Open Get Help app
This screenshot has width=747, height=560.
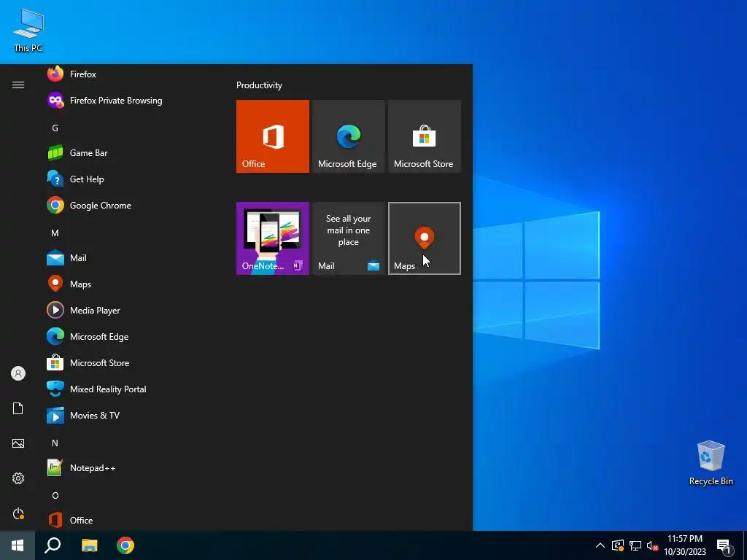(128, 179)
